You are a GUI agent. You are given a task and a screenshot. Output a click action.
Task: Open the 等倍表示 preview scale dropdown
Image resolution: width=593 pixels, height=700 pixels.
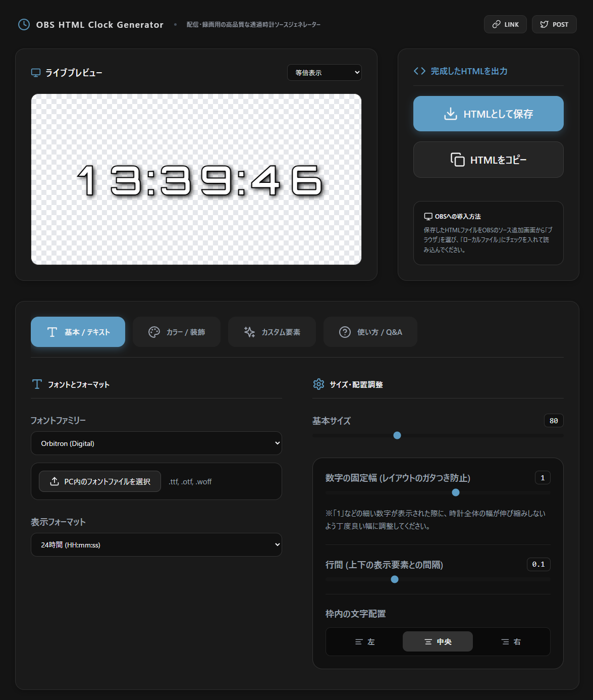325,73
